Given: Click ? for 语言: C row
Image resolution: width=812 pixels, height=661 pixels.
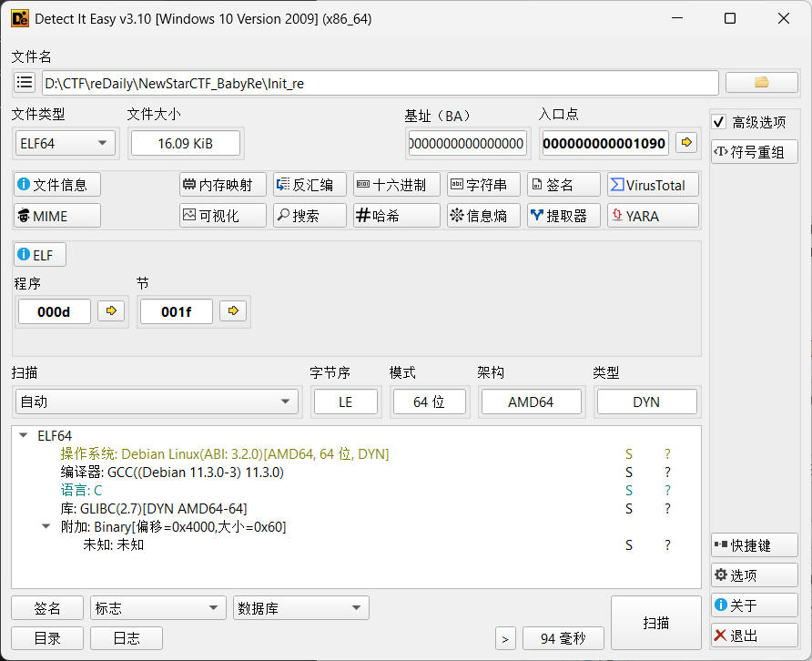Looking at the screenshot, I should coord(667,490).
